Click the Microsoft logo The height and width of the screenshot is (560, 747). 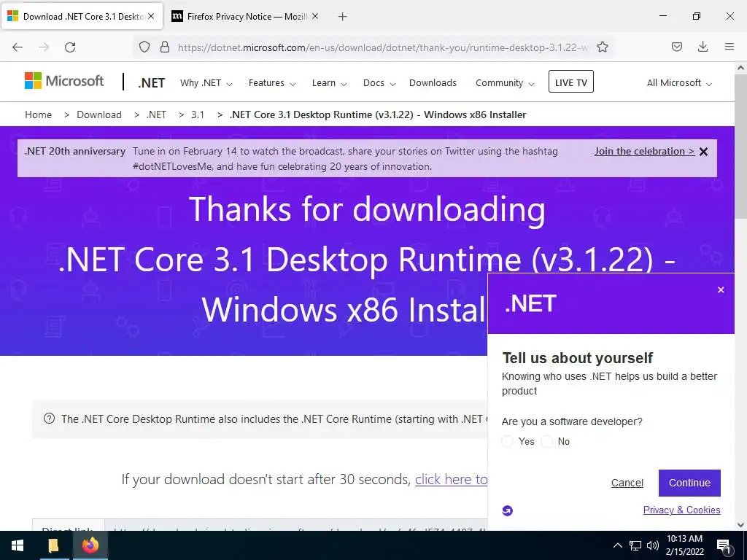tap(64, 81)
